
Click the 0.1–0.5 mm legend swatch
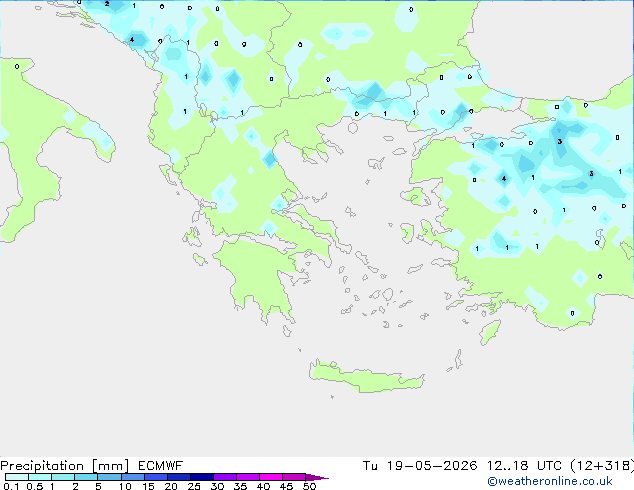(x=17, y=477)
